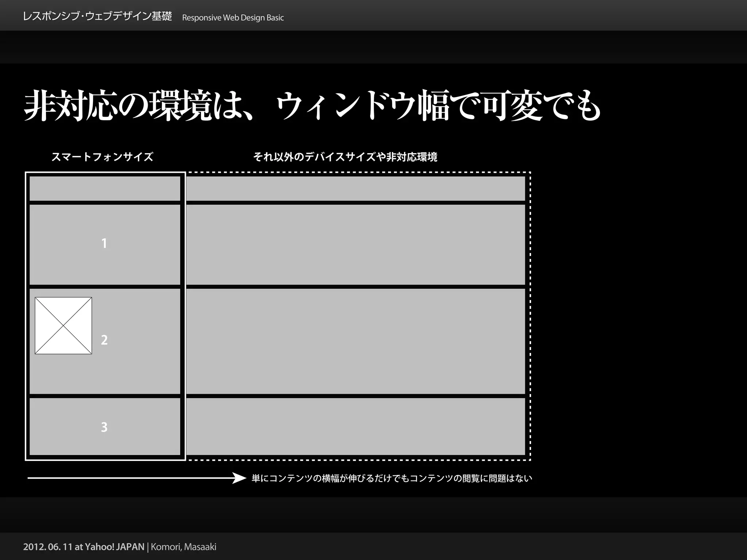
Task: Click the header title レスポンシブ・ウェブデザイン基礎
Action: 97,16
